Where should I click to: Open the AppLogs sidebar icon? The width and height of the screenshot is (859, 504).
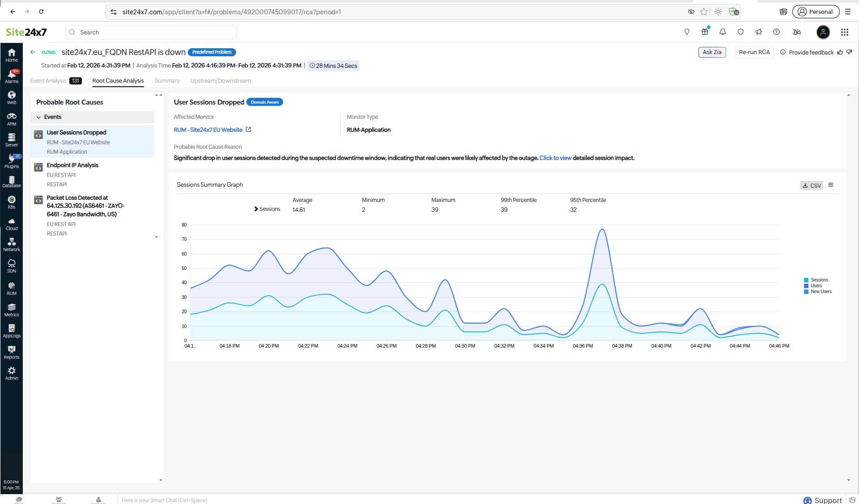pos(12,331)
